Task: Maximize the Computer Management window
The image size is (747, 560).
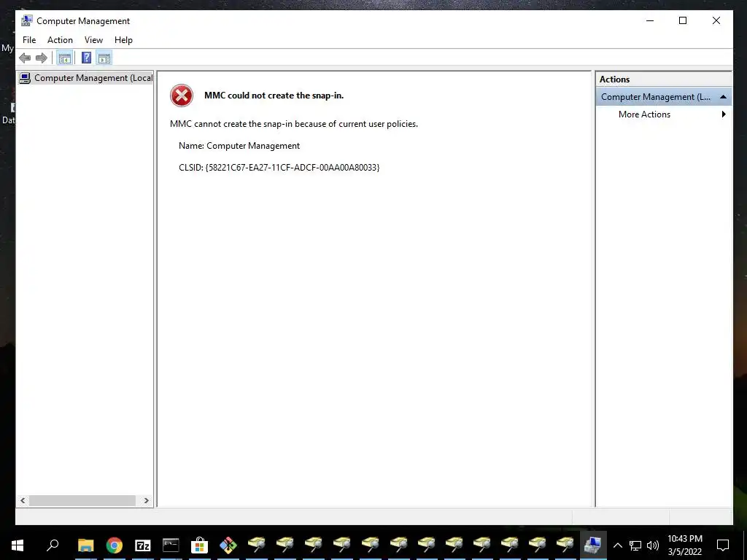Action: coord(683,20)
